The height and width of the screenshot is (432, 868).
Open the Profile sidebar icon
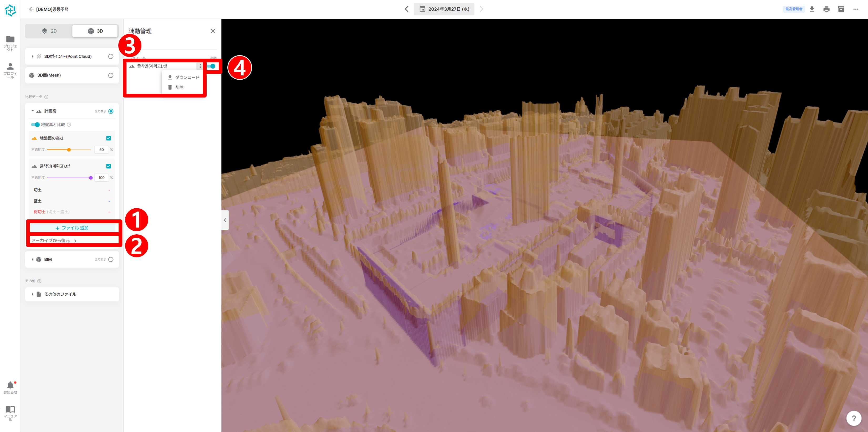point(10,66)
